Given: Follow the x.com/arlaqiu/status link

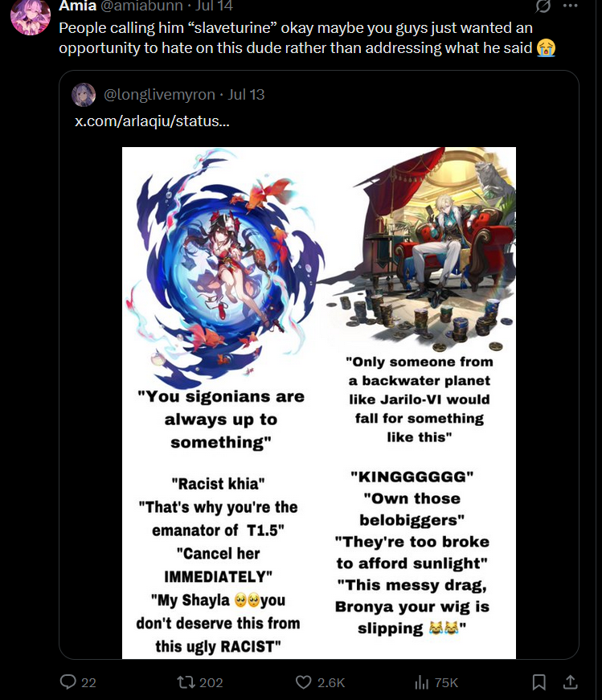Looking at the screenshot, I should [152, 121].
